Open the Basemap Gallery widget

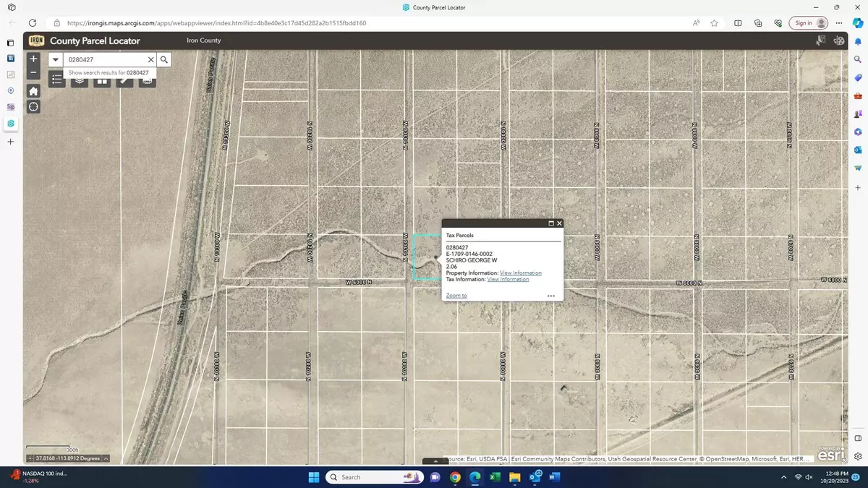[x=102, y=80]
